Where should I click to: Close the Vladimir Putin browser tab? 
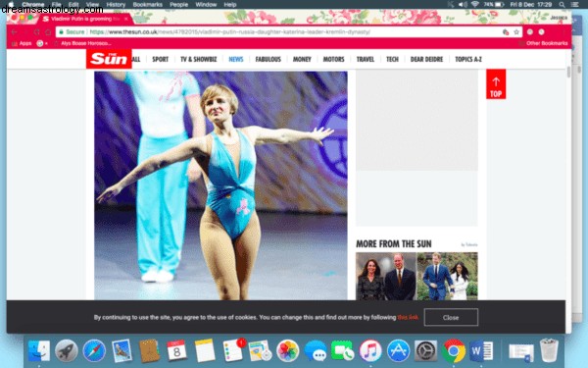tap(126, 19)
